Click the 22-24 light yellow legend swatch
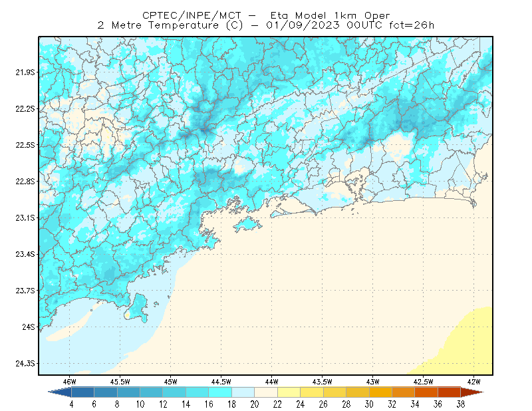This screenshot has height=411, width=532. click(x=289, y=392)
